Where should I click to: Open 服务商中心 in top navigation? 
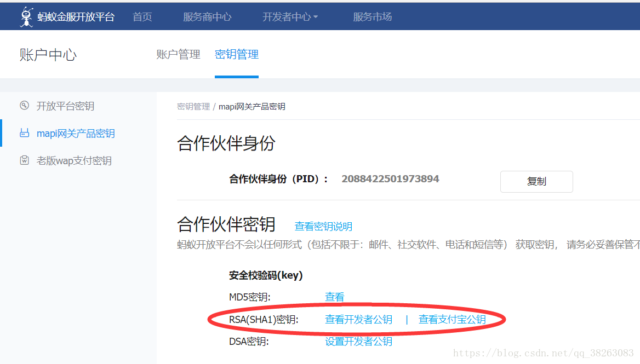207,17
